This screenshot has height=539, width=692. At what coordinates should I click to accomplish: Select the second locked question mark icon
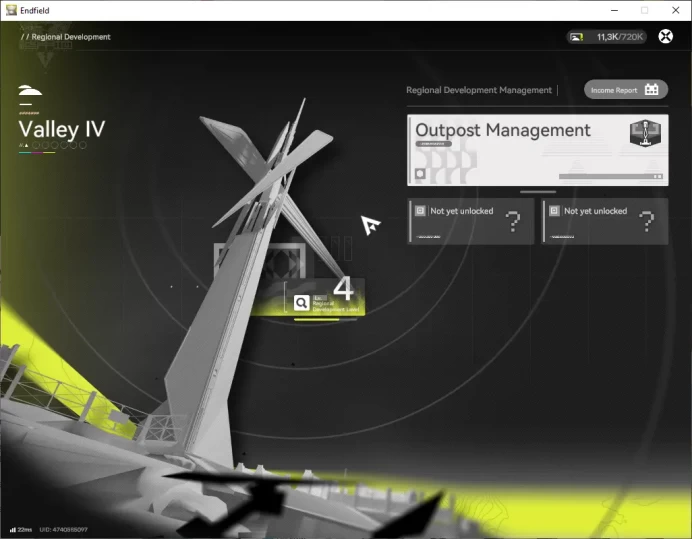tap(647, 222)
